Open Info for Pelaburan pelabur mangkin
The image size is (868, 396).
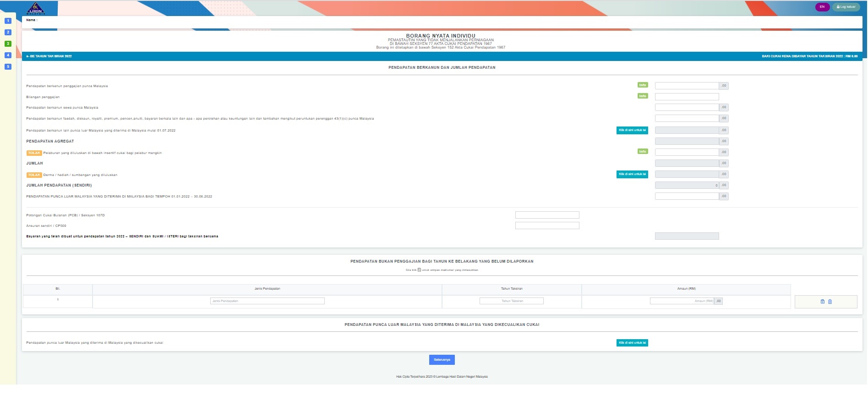click(643, 152)
